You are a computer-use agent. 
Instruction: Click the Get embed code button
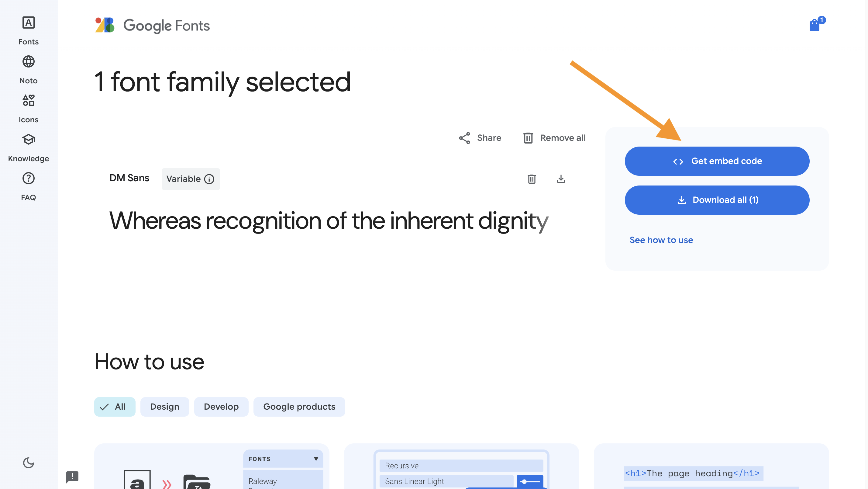pyautogui.click(x=717, y=161)
